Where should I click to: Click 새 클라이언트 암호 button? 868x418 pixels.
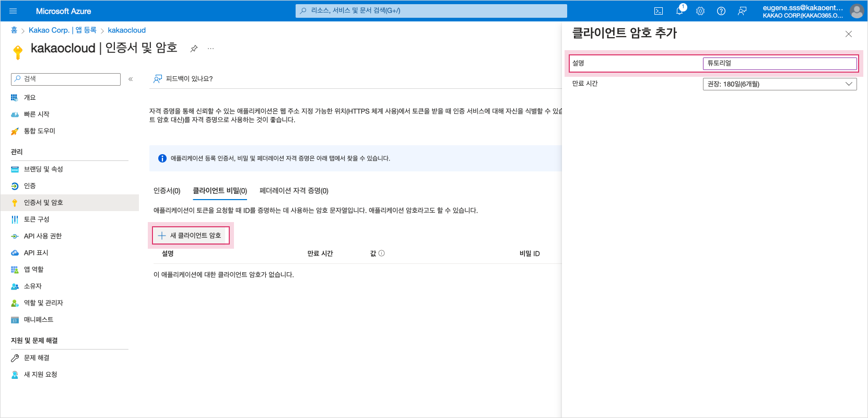click(x=191, y=236)
